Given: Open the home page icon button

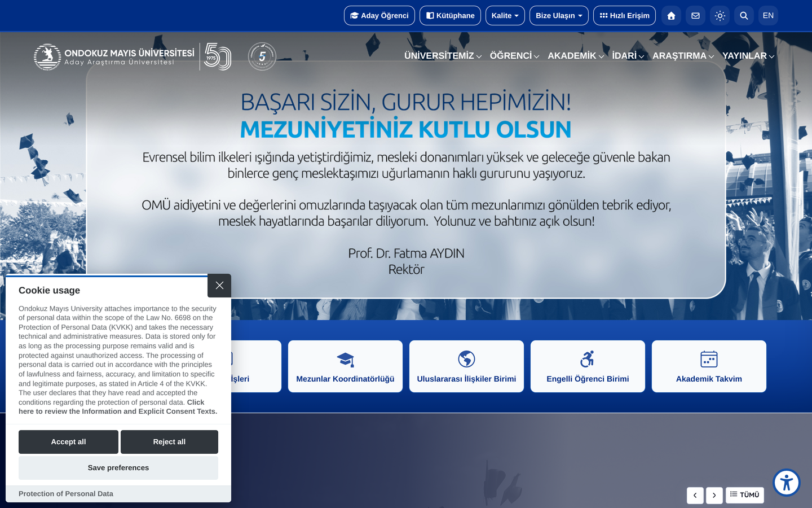Looking at the screenshot, I should (x=671, y=16).
